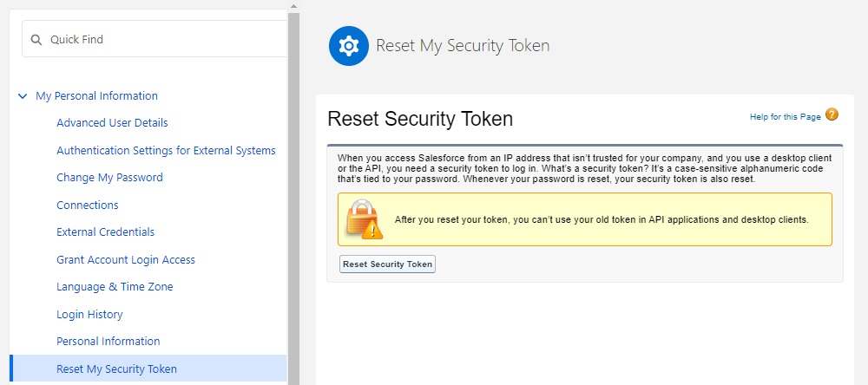Select Language & Time Zone
The height and width of the screenshot is (385, 868).
(115, 287)
